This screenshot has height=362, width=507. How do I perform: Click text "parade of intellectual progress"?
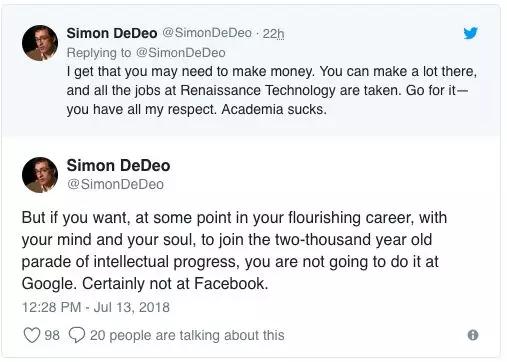[x=129, y=262]
